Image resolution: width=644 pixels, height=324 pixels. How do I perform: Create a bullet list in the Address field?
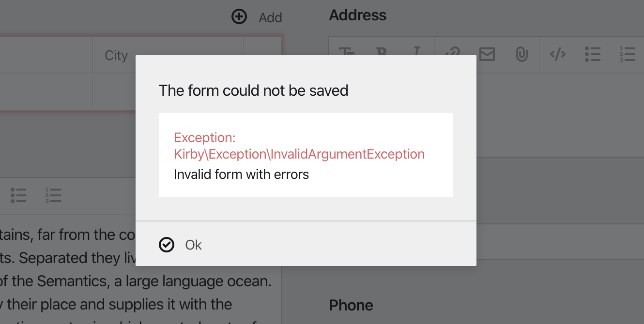coord(593,55)
